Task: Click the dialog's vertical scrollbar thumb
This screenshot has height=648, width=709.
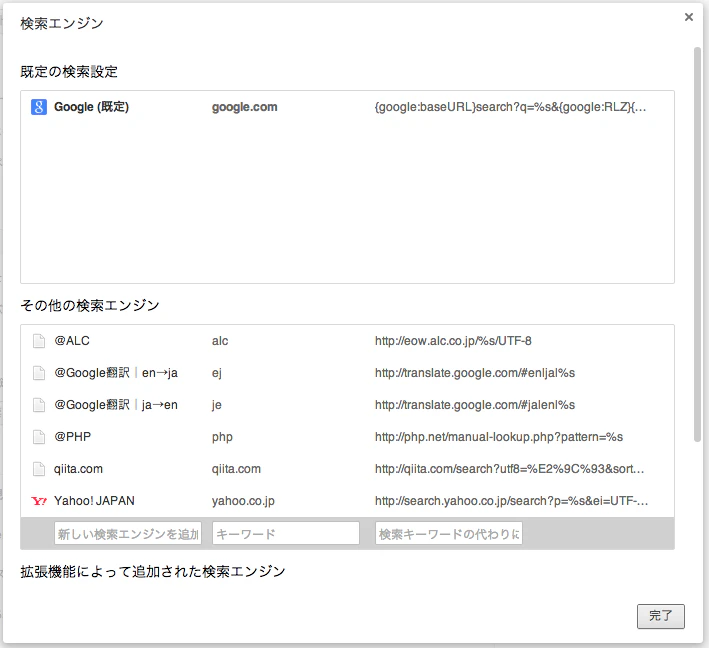Action: point(697,244)
